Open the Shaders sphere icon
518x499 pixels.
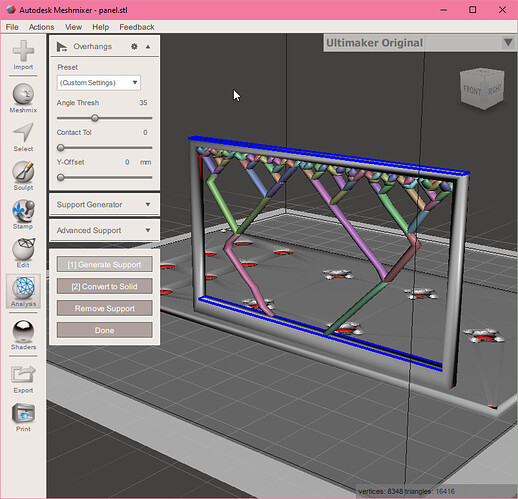23,331
